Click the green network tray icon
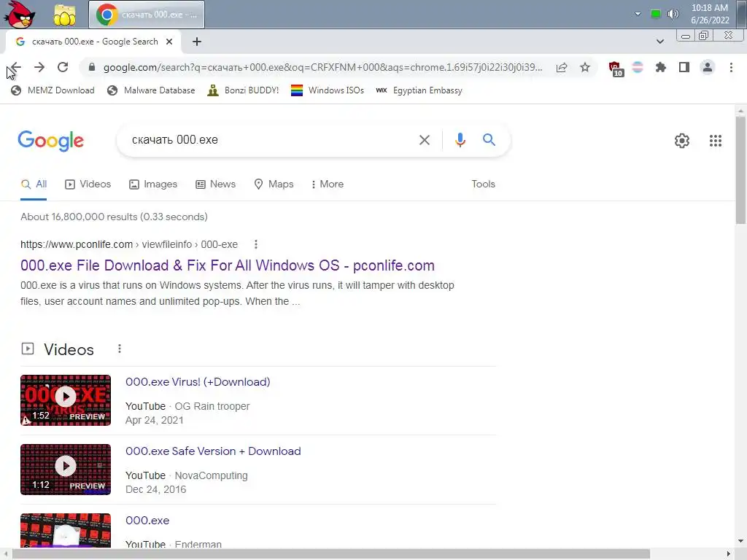Viewport: 747px width, 560px height. 656,14
